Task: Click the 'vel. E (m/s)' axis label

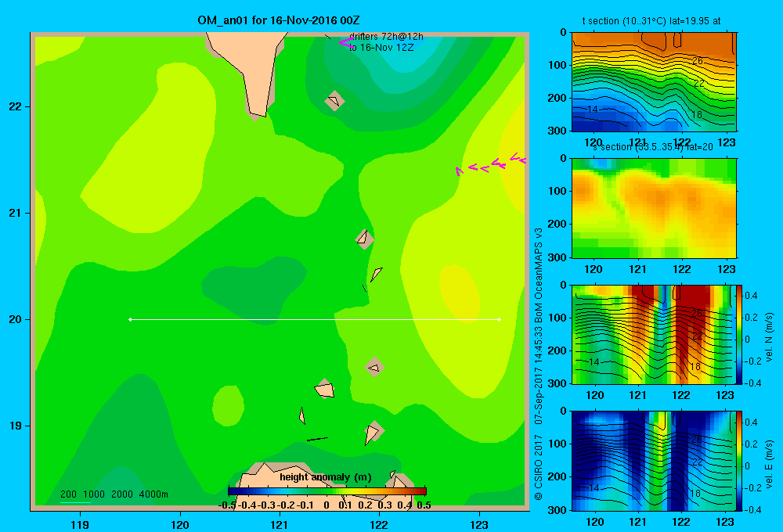Action: click(769, 464)
